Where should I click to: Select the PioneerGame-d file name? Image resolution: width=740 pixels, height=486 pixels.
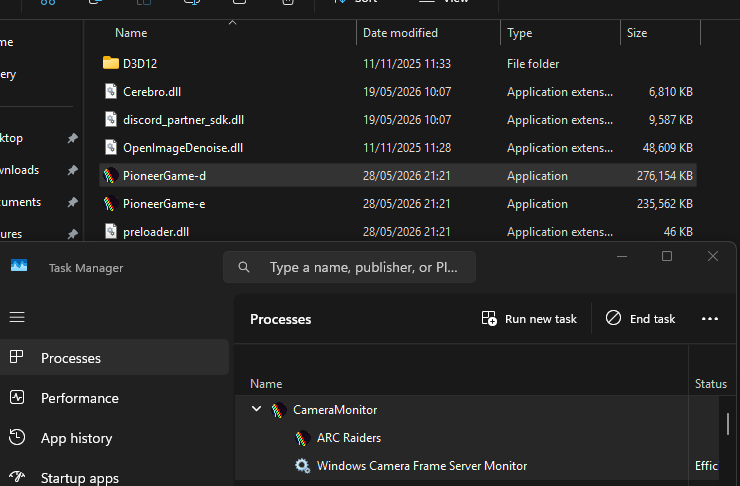[164, 176]
